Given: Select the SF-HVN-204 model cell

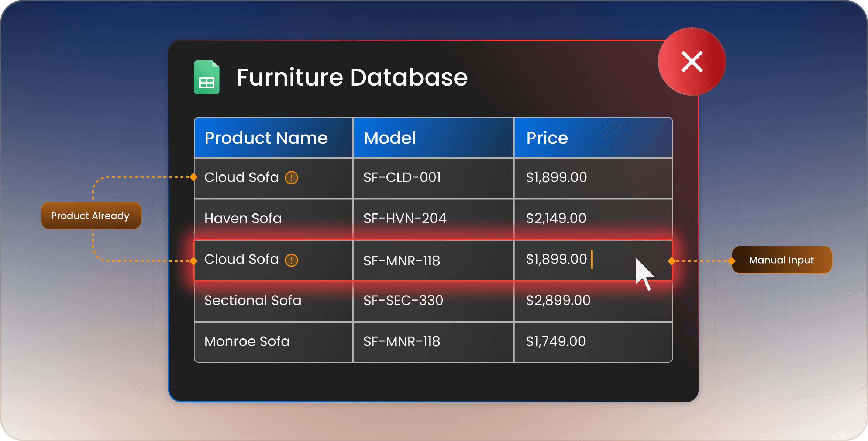Looking at the screenshot, I should (x=433, y=219).
